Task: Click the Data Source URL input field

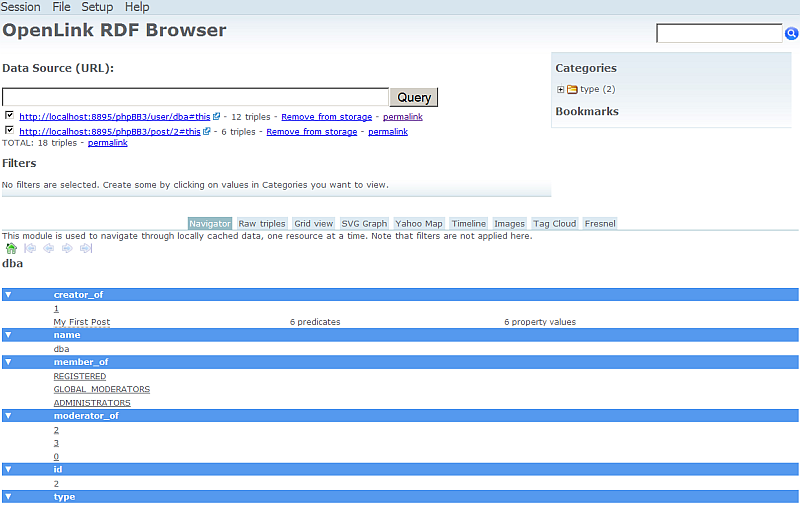Action: tap(195, 97)
